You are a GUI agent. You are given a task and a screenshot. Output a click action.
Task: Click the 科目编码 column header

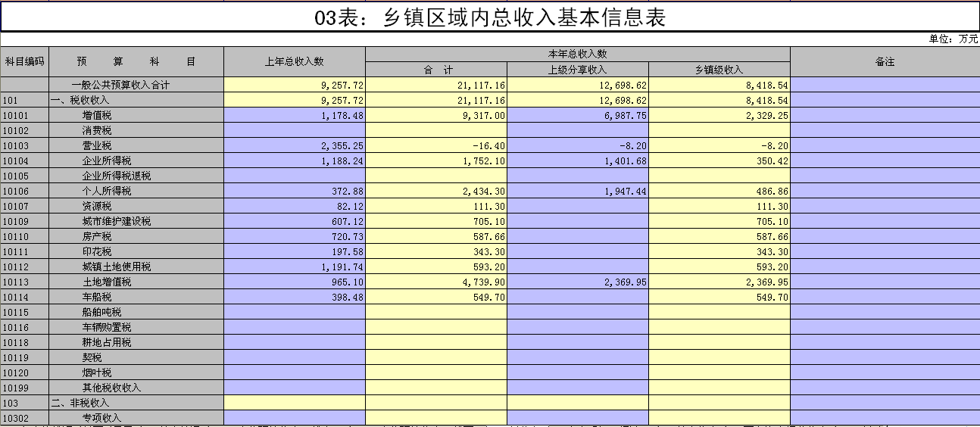[25, 62]
